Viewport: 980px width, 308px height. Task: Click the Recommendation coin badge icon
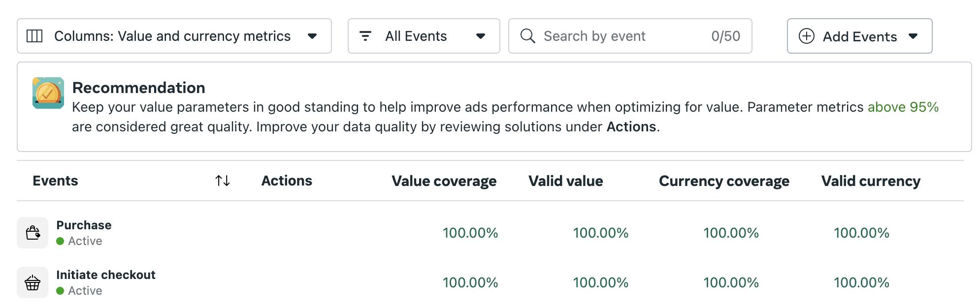(x=48, y=92)
